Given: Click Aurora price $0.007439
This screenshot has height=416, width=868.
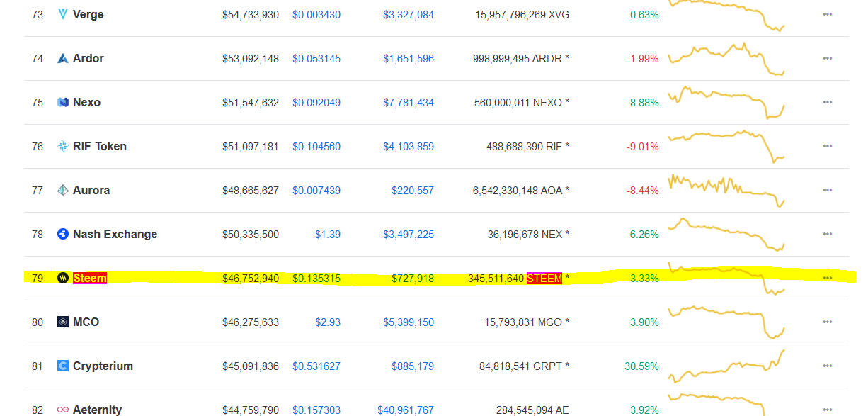Looking at the screenshot, I should click(316, 190).
